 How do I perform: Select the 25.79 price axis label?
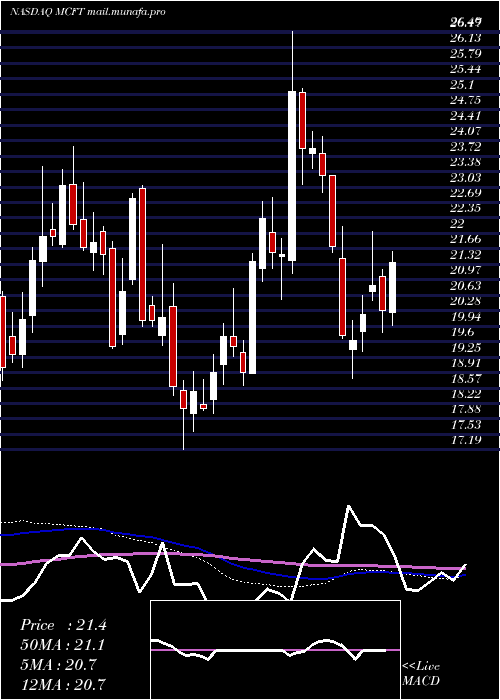466,54
